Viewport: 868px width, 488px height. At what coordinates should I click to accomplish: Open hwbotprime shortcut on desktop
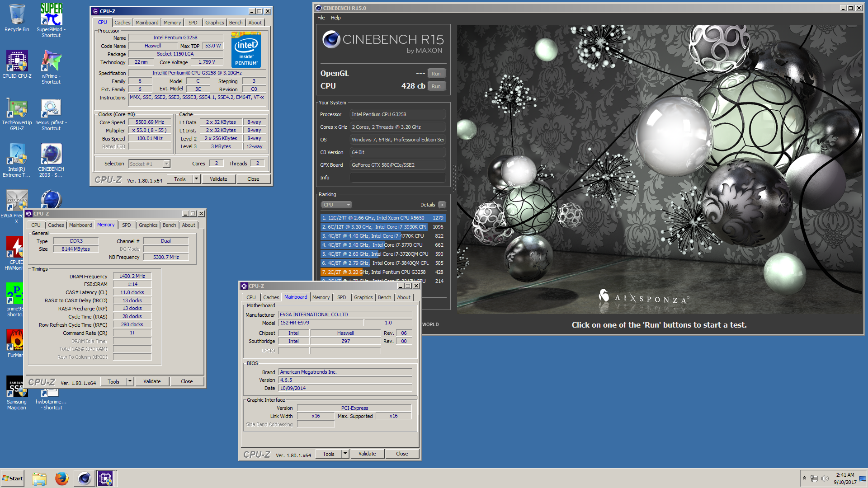[x=51, y=399]
